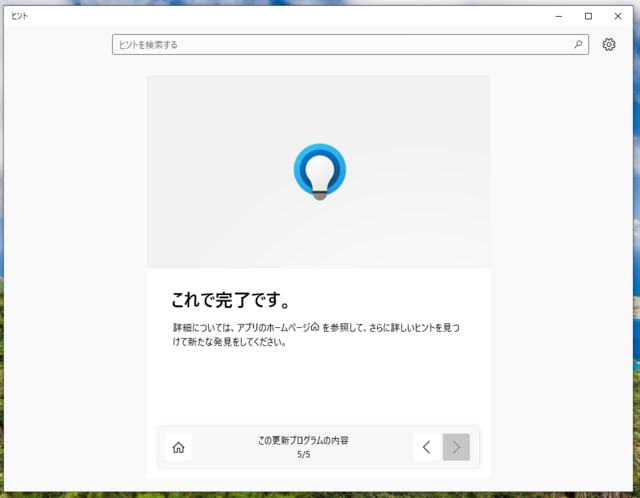Click the 詳細については description text
640x498 pixels.
[x=316, y=335]
